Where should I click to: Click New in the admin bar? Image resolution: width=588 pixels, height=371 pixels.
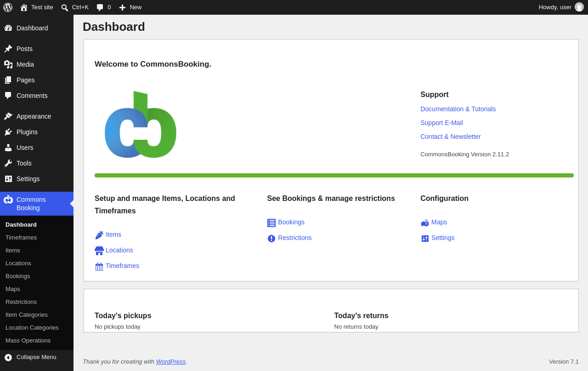(x=130, y=7)
